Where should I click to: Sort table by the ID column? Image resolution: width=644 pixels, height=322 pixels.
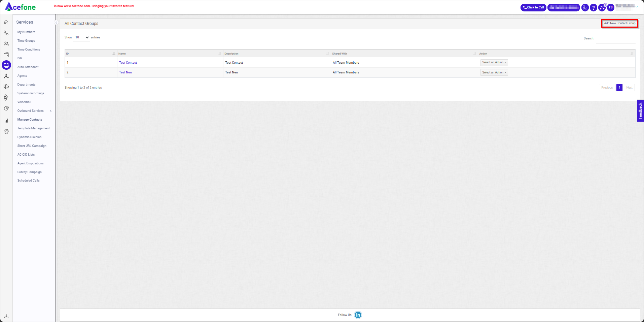[x=91, y=54]
